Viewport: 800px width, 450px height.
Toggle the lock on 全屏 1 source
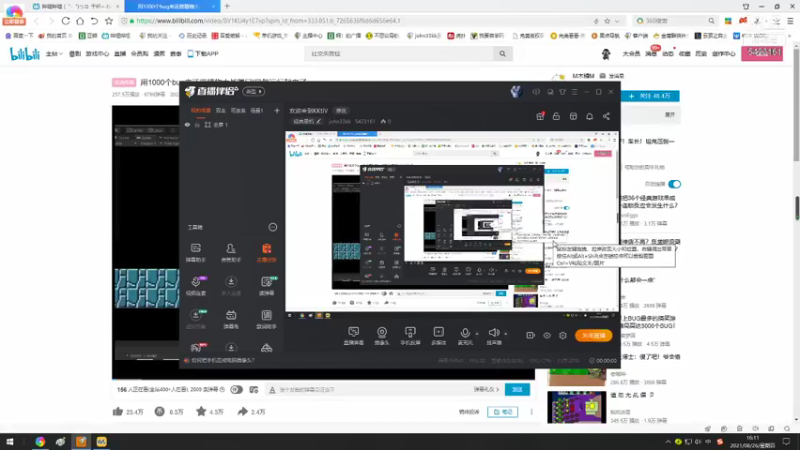tap(197, 124)
